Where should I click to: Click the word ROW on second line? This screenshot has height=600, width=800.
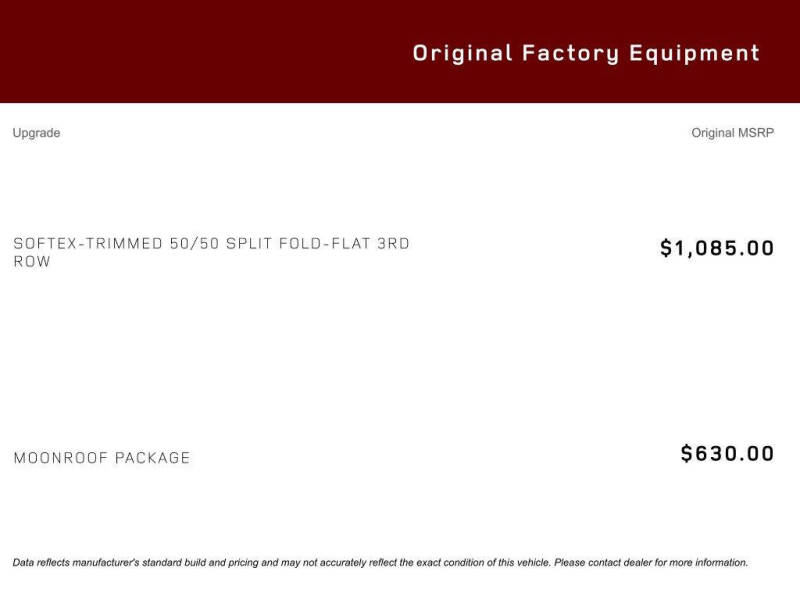click(32, 261)
